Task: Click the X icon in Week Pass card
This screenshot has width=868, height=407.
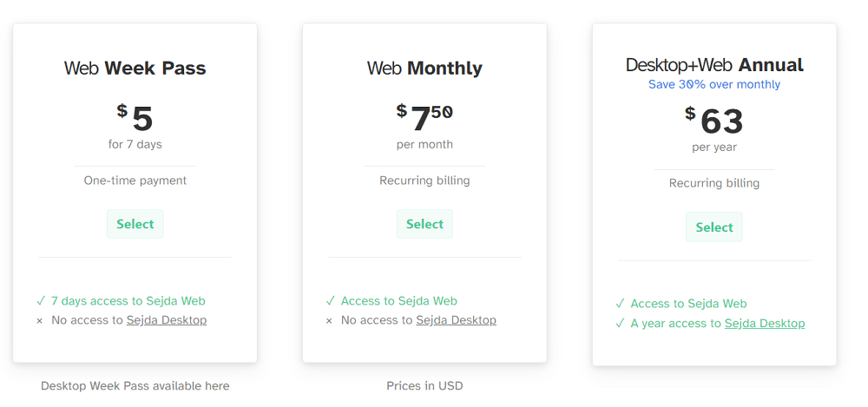Action: 40,321
